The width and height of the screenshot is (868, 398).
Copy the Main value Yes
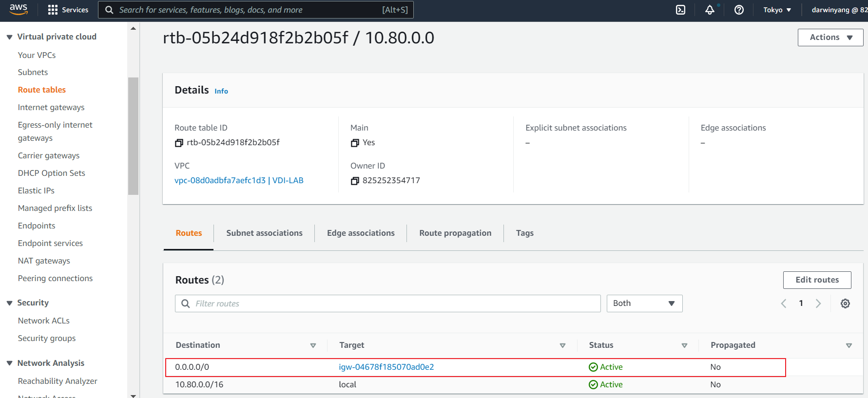(x=355, y=143)
